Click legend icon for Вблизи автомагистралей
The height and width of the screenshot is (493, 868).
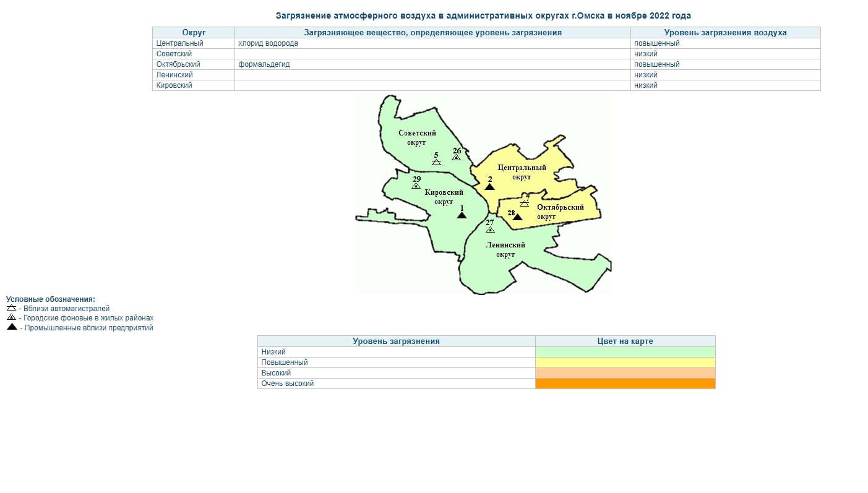click(11, 307)
